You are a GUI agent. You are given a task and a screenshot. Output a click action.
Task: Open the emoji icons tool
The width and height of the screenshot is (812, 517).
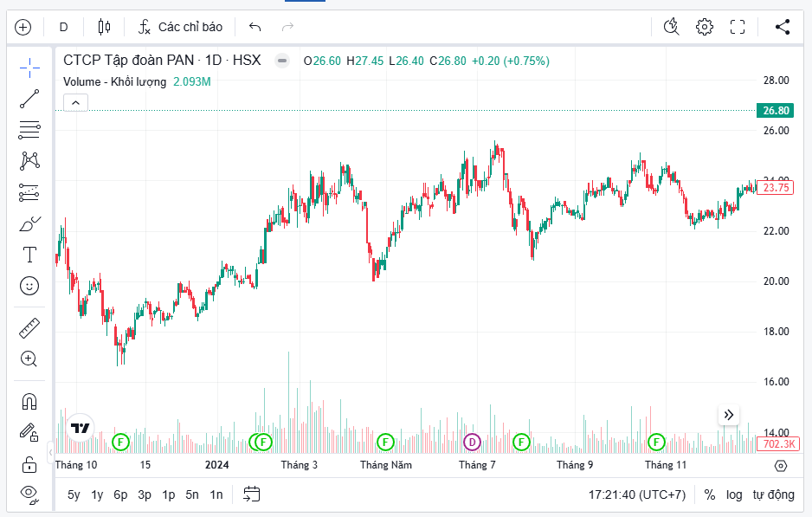[x=29, y=285]
